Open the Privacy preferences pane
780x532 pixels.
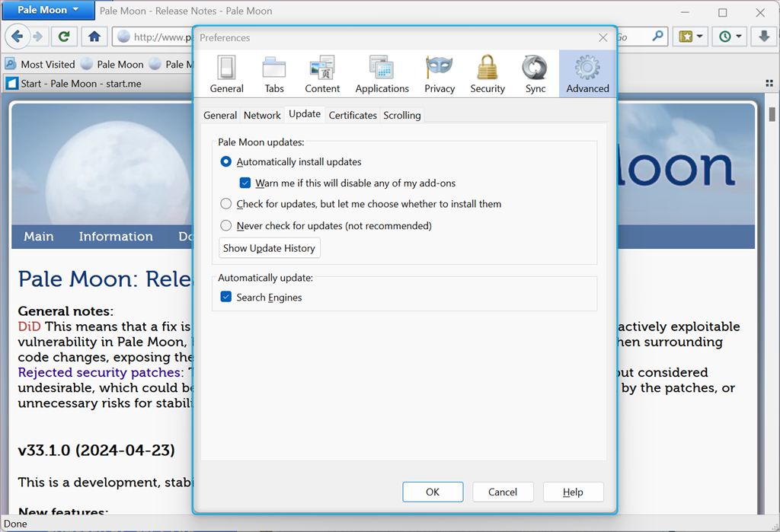point(440,74)
